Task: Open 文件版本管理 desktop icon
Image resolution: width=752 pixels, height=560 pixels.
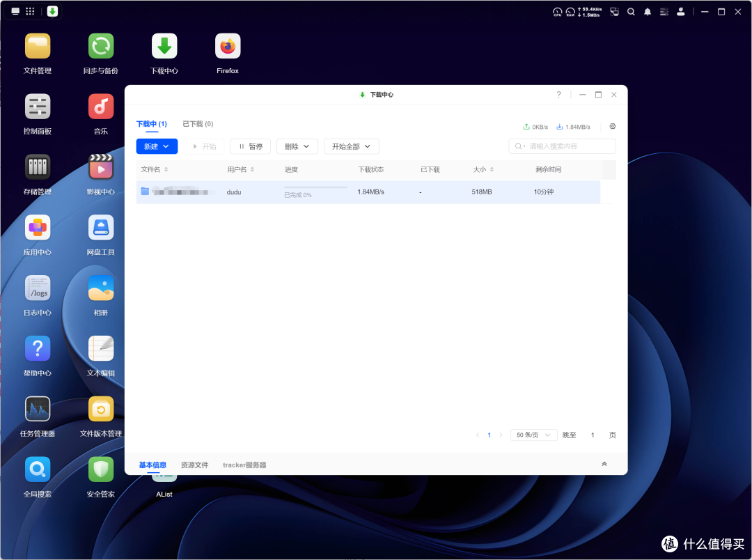Action: (x=101, y=409)
